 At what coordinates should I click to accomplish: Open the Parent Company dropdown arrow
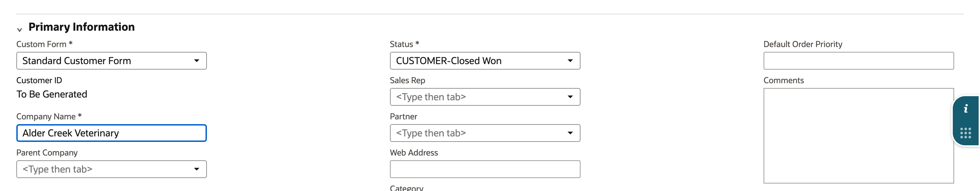(196, 169)
